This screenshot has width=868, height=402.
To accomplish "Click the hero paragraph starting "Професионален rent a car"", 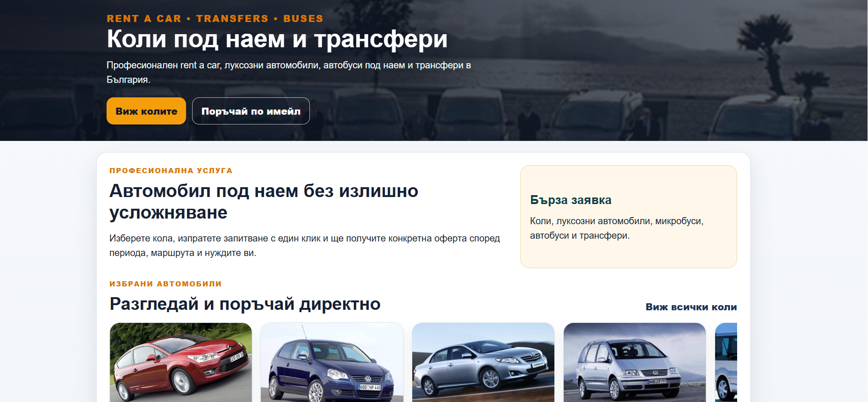I will tap(289, 73).
